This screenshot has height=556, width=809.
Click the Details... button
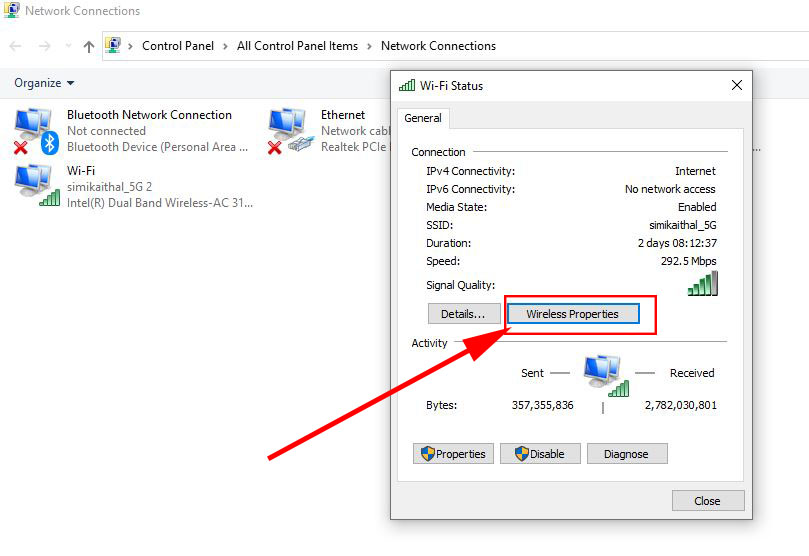(463, 314)
